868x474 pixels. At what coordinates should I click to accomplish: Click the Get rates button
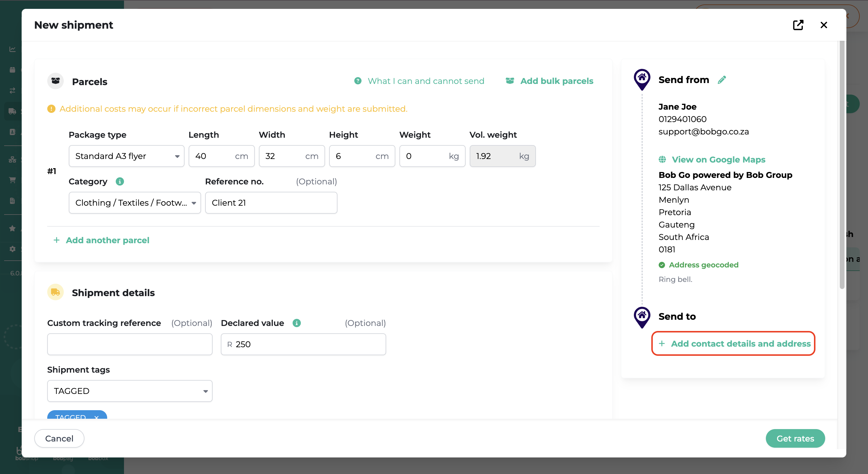coord(795,438)
